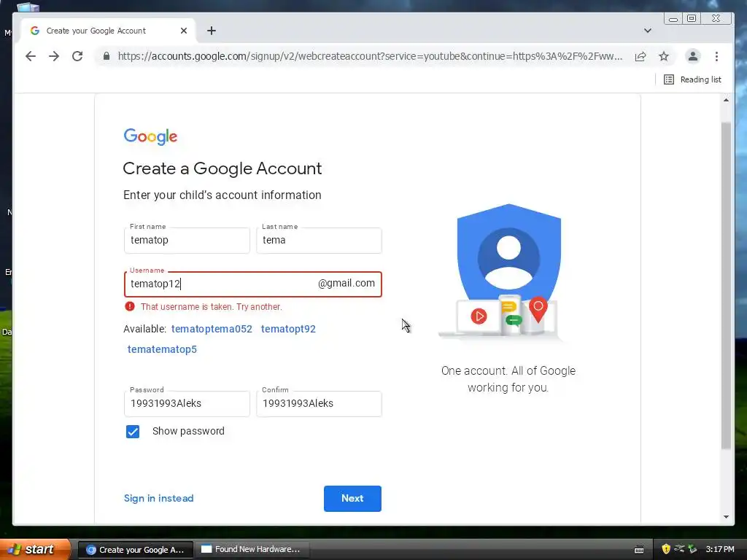Focus the First name field
Screen dimensions: 747x560
click(x=187, y=241)
